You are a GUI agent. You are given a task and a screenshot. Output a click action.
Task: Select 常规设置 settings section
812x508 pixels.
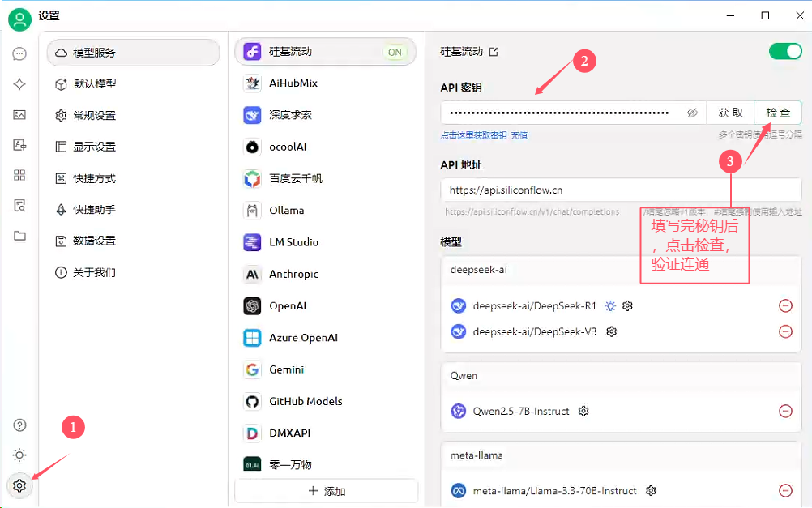pyautogui.click(x=134, y=116)
